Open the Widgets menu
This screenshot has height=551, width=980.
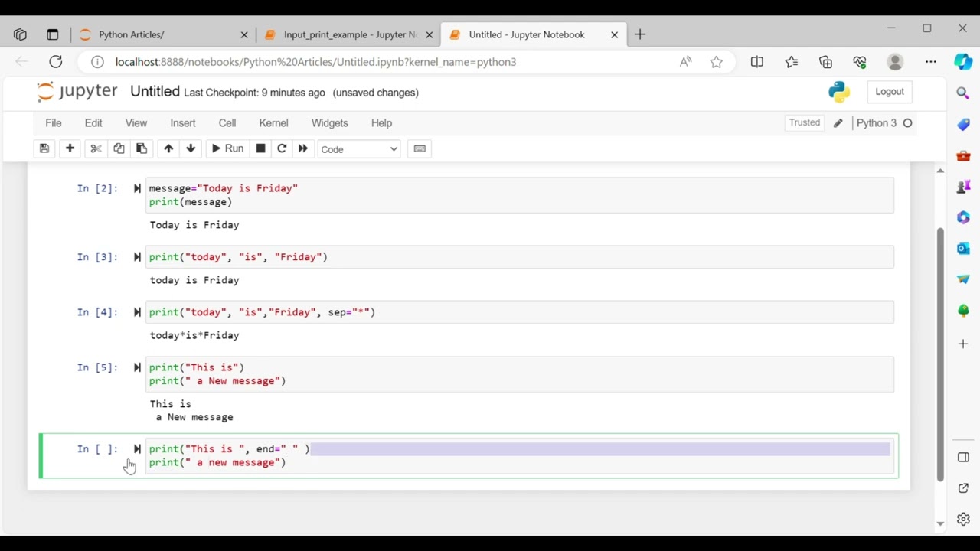[x=330, y=123]
